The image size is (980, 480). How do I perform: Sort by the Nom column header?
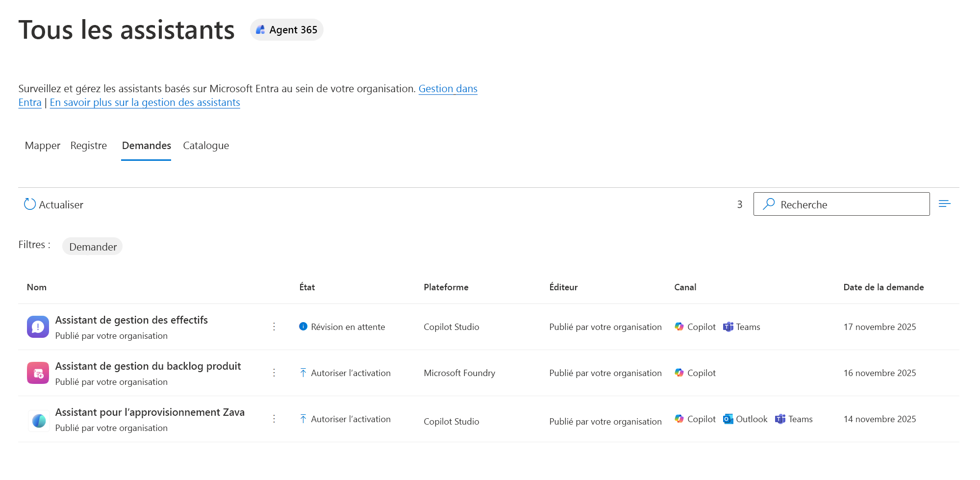click(x=37, y=287)
